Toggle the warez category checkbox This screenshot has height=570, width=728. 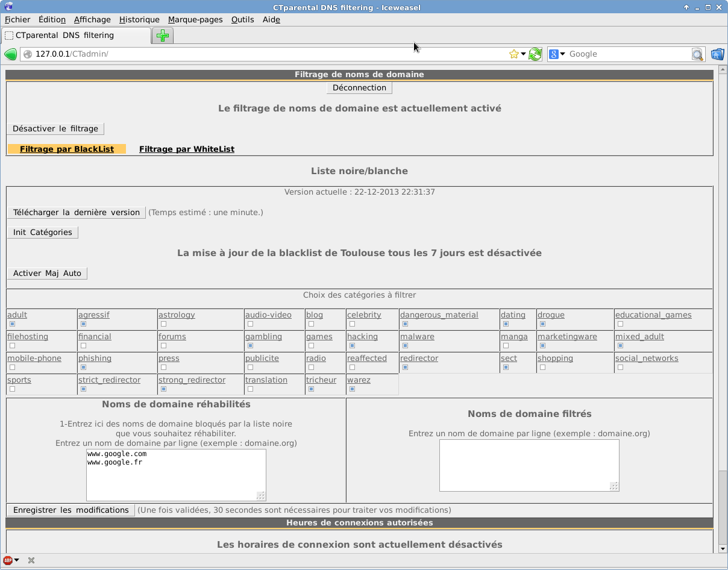tap(352, 389)
